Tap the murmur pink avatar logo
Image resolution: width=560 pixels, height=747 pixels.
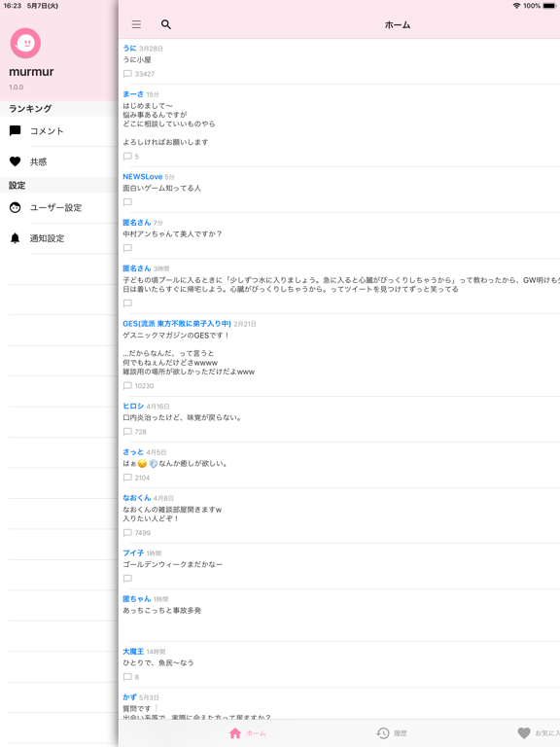pos(25,44)
